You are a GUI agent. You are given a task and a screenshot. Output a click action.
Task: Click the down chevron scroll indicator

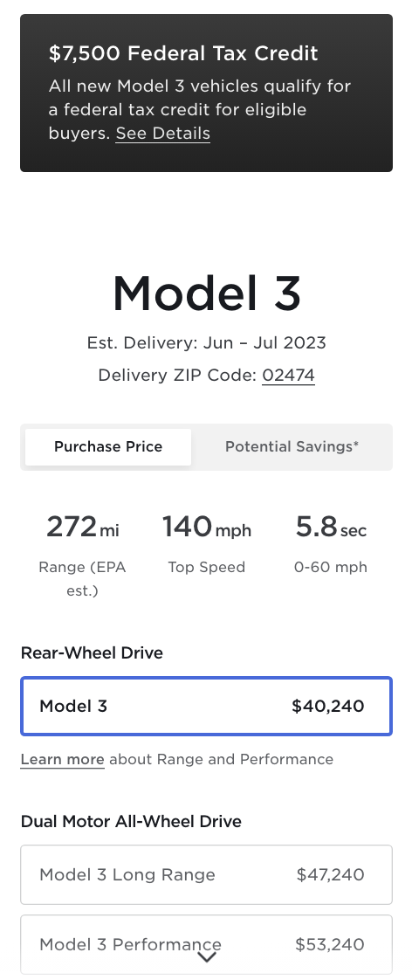(x=207, y=957)
